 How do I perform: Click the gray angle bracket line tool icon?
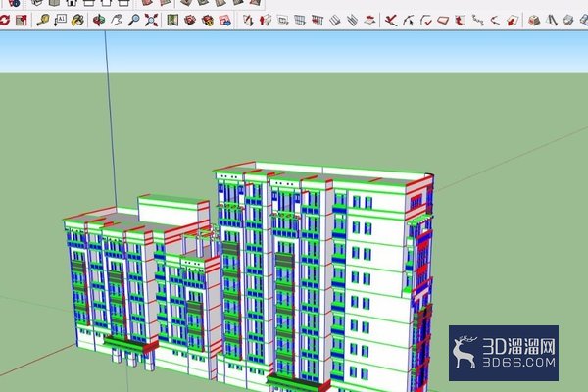tap(495, 20)
